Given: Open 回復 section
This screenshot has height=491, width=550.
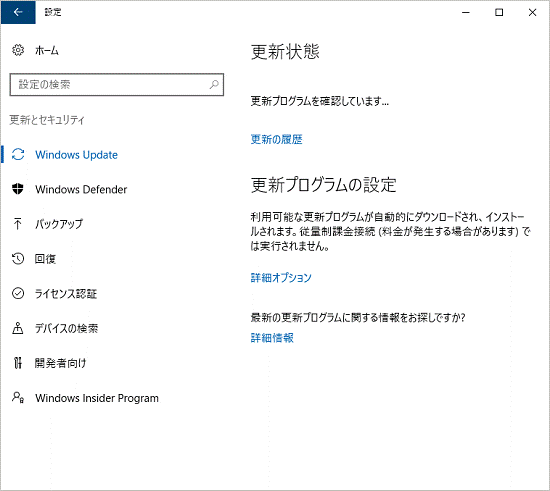Looking at the screenshot, I should [x=45, y=259].
